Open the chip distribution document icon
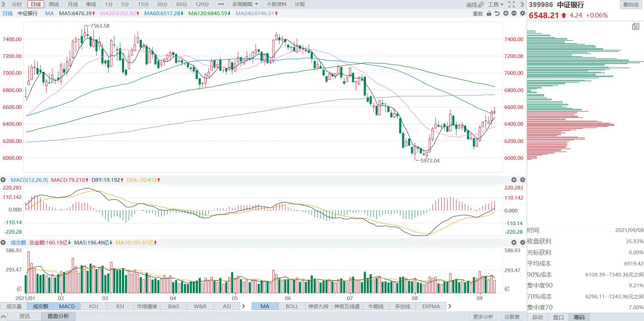Viewport: 644px width, 321px height. pos(636,26)
